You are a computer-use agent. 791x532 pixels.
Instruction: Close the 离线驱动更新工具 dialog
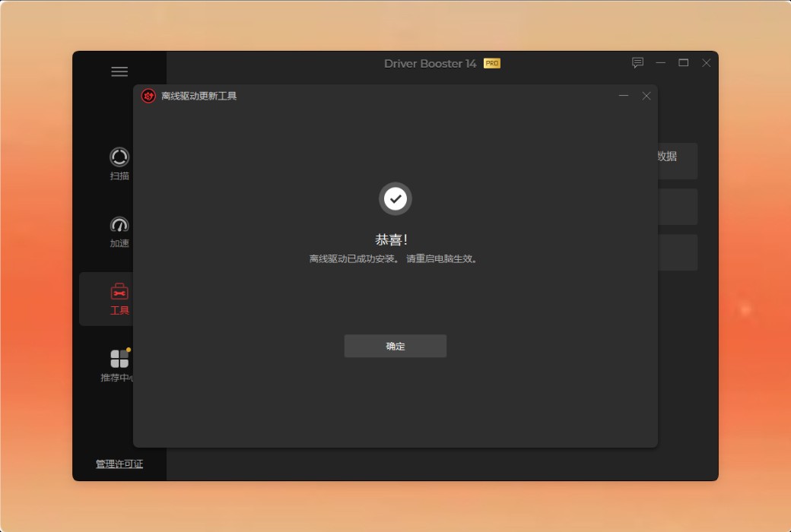click(646, 96)
